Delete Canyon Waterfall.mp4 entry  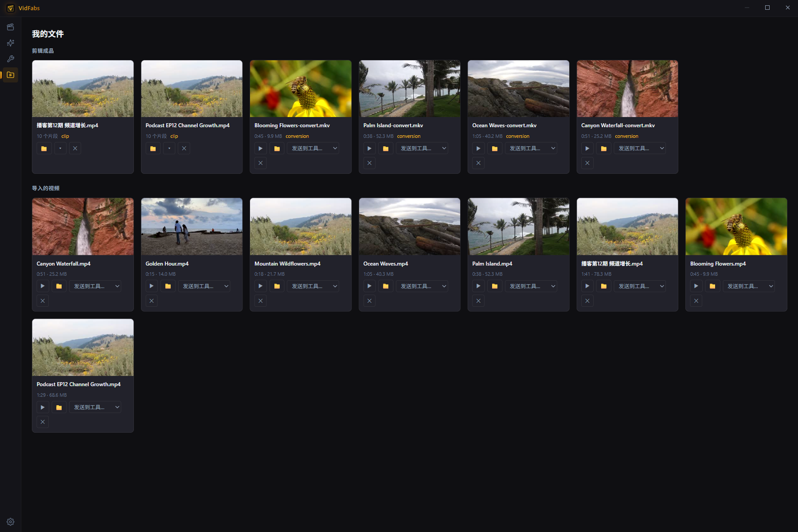click(43, 301)
